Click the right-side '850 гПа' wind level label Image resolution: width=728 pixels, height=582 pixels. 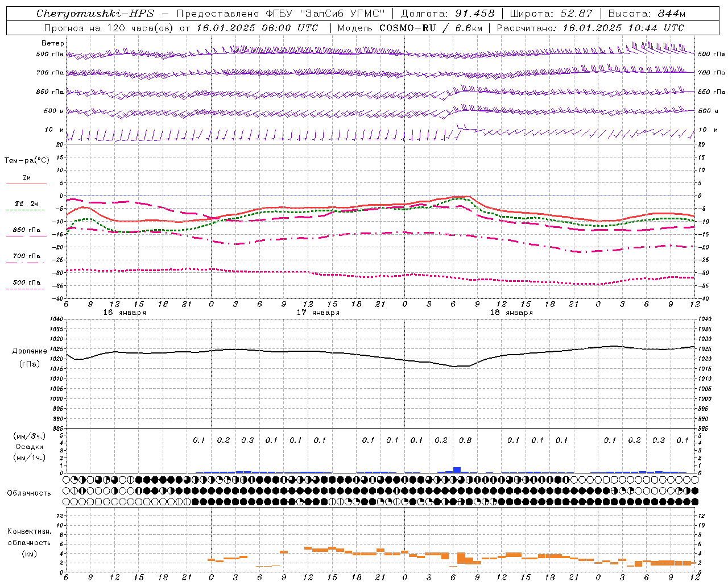(712, 92)
